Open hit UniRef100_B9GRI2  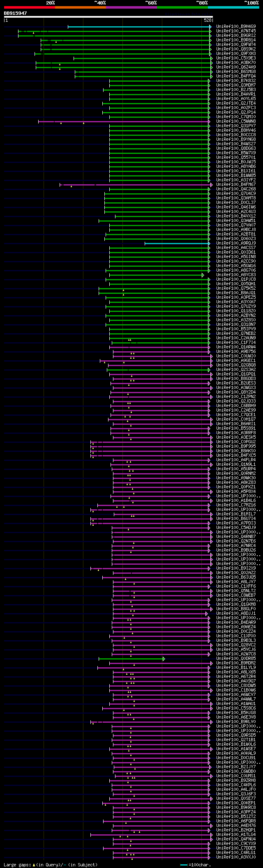pos(236,36)
